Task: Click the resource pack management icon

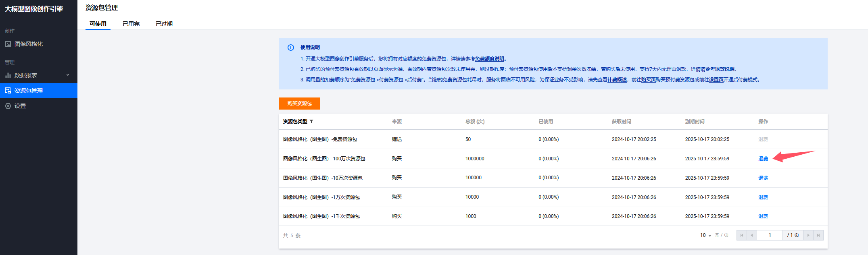Action: (x=8, y=91)
